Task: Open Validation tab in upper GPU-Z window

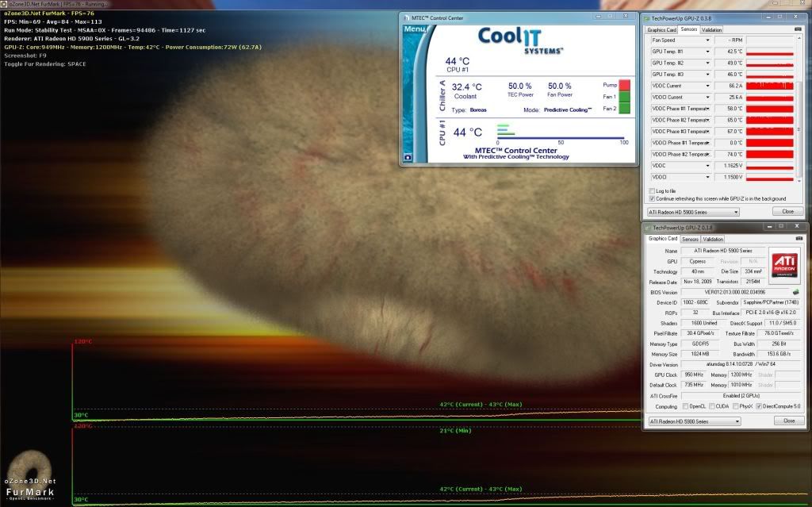Action: (711, 30)
